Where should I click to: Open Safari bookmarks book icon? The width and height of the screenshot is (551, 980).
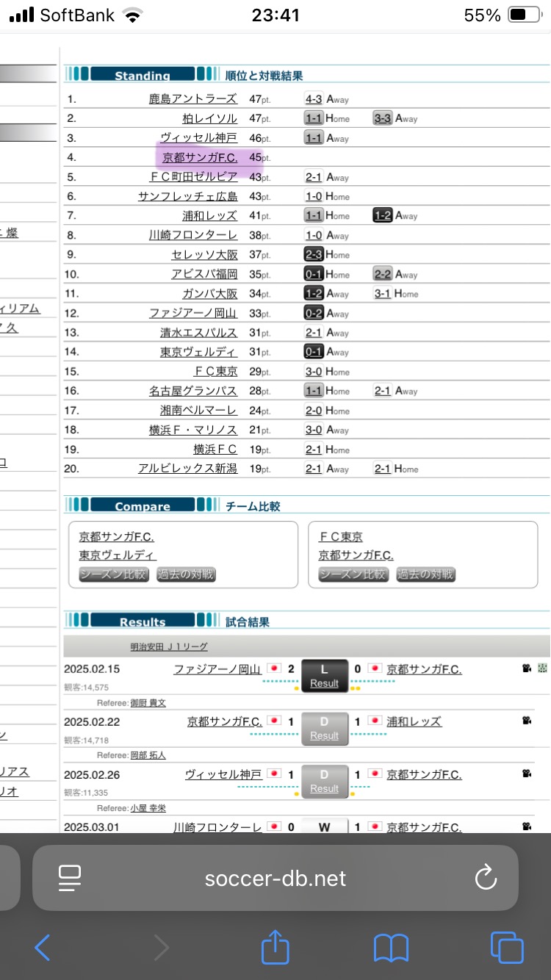coord(391,947)
